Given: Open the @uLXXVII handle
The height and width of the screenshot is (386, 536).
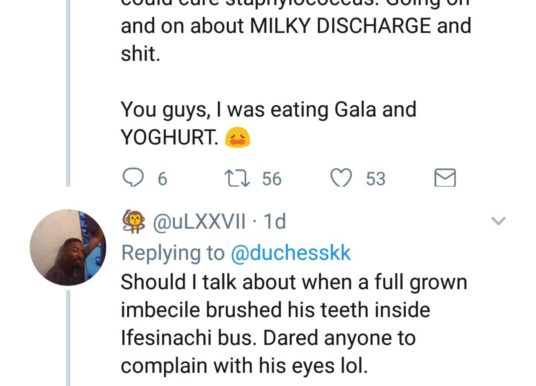Looking at the screenshot, I should pos(199,222).
